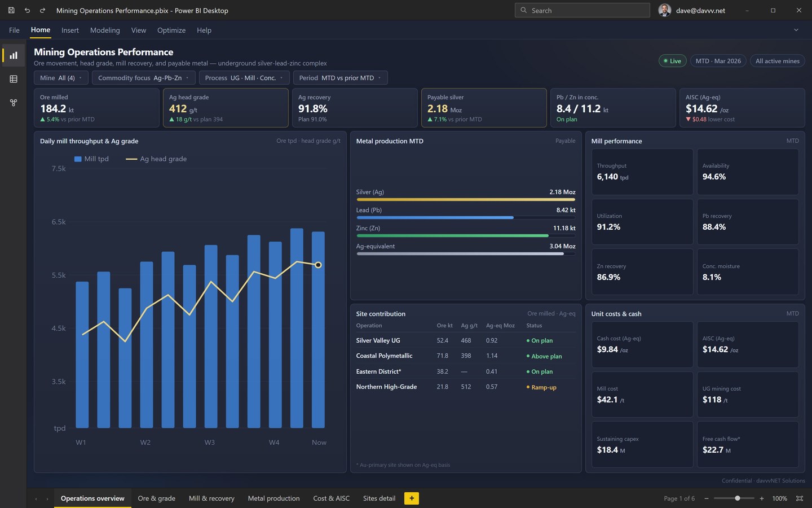The height and width of the screenshot is (508, 812).
Task: Open the Mine All (4) dropdown
Action: point(61,78)
